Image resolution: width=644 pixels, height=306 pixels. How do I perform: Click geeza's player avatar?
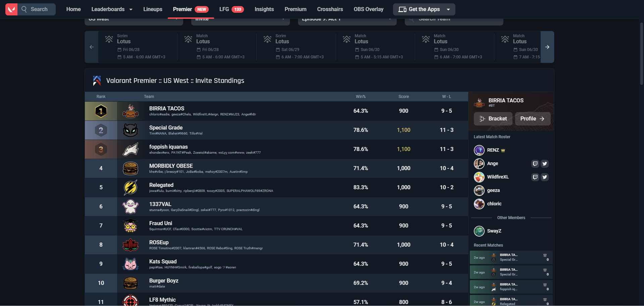coord(479,191)
